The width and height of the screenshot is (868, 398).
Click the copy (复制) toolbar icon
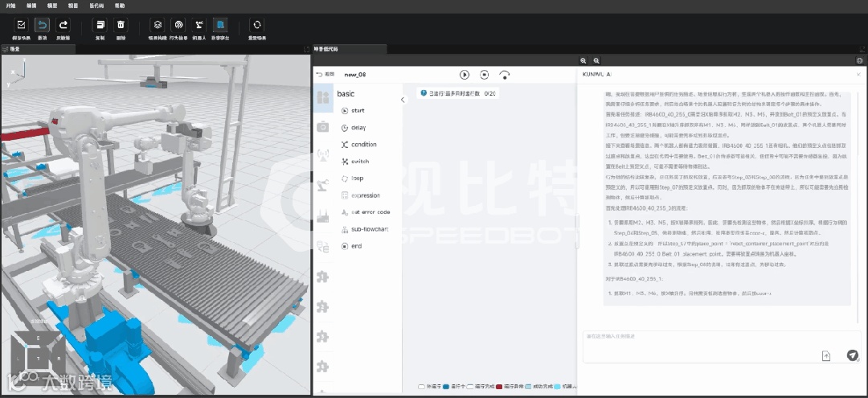(100, 25)
